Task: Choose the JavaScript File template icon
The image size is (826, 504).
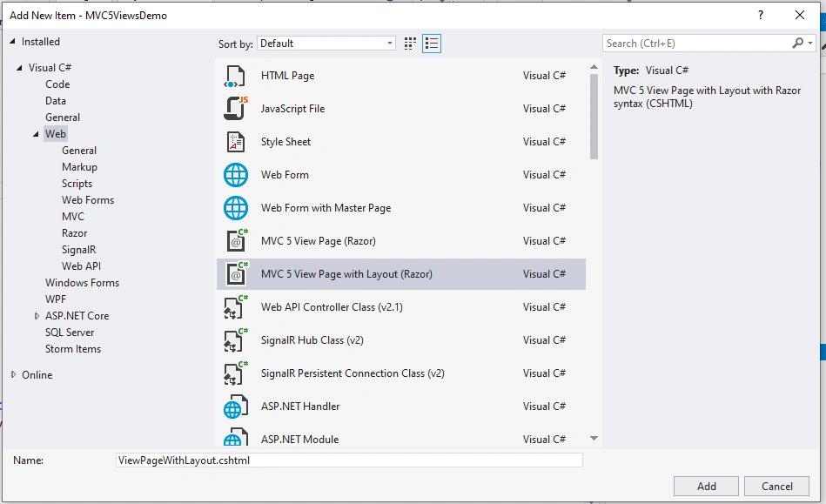Action: tap(236, 109)
